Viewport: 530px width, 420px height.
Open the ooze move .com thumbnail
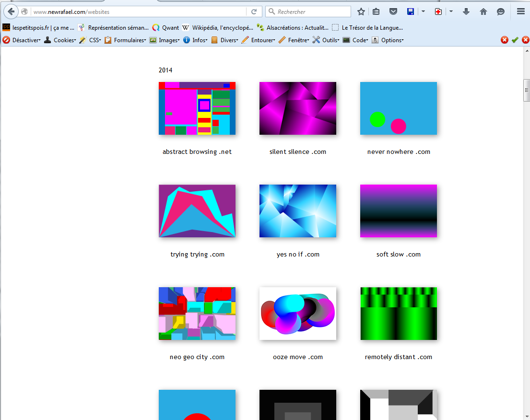coord(298,314)
